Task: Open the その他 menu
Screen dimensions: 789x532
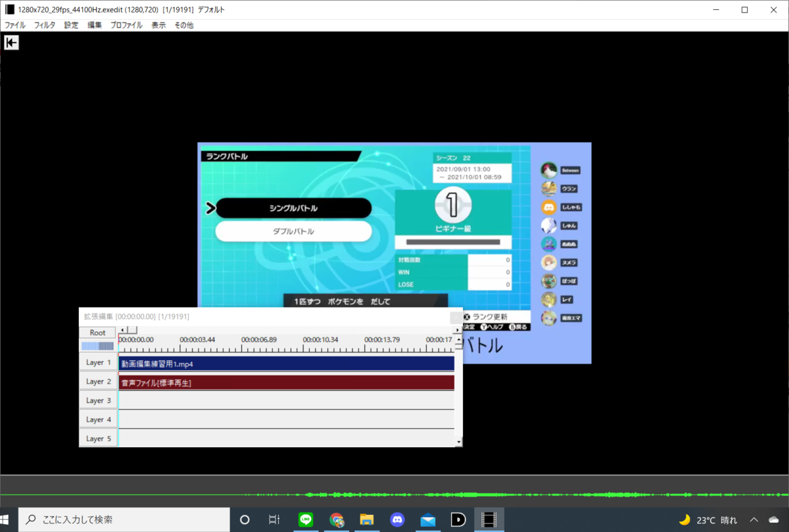Action: [x=183, y=25]
